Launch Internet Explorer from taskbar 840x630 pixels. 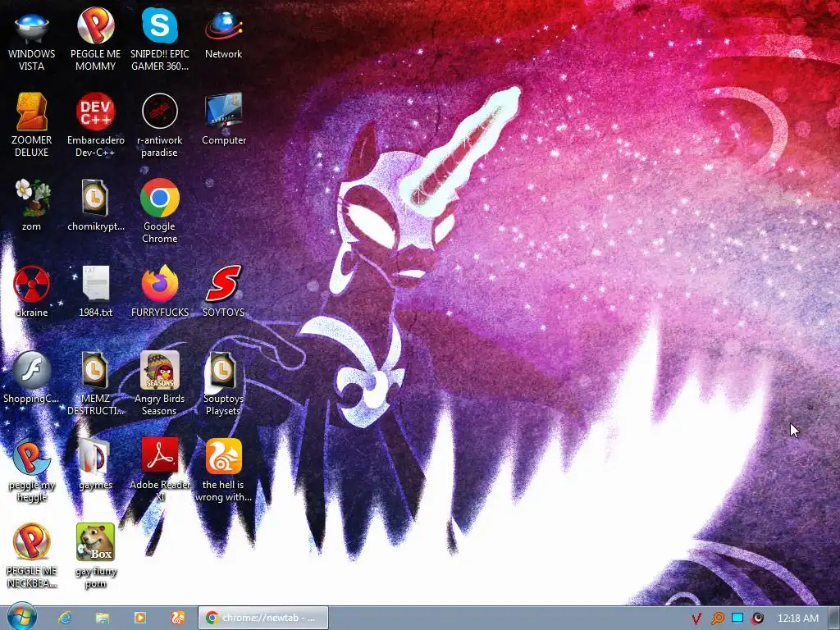(x=66, y=618)
